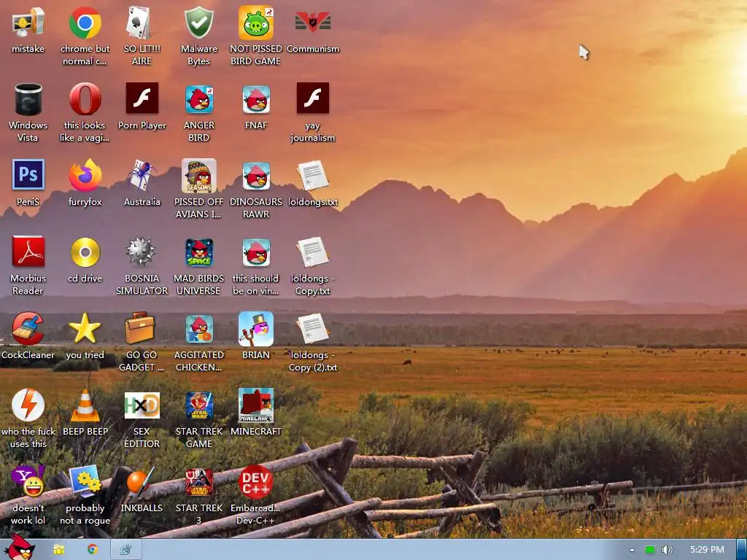Image resolution: width=747 pixels, height=560 pixels.
Task: Select the 'loldongs - Copy (2).txt' file
Action: coord(312,329)
